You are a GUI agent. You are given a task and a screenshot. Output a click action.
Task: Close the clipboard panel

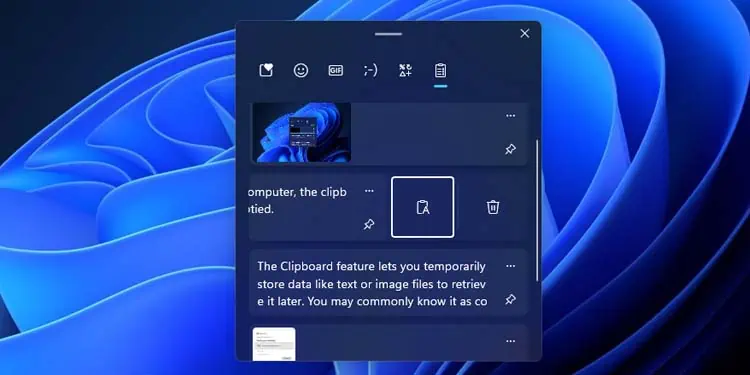click(525, 33)
